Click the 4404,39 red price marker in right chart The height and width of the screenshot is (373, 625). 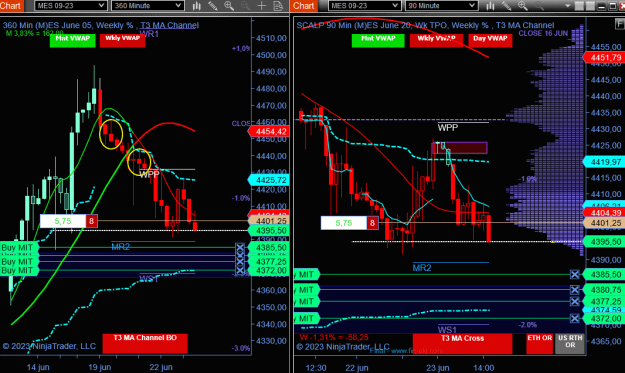coord(604,213)
